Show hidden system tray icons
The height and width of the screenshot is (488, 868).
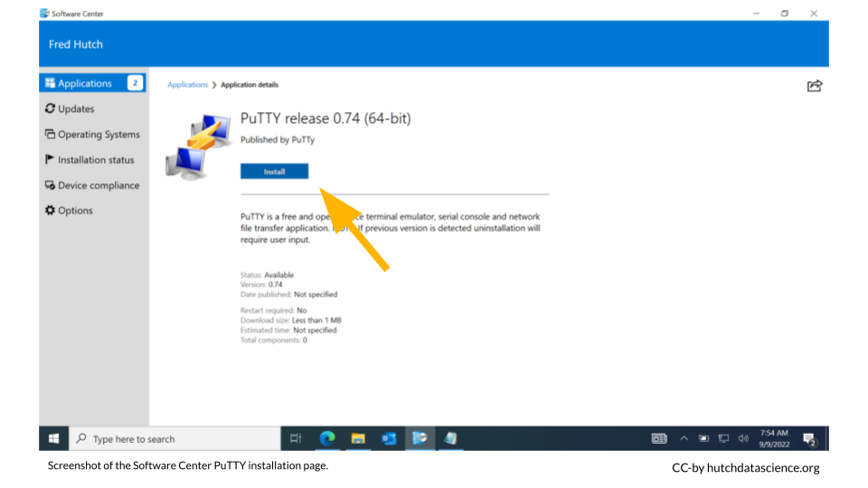click(684, 439)
